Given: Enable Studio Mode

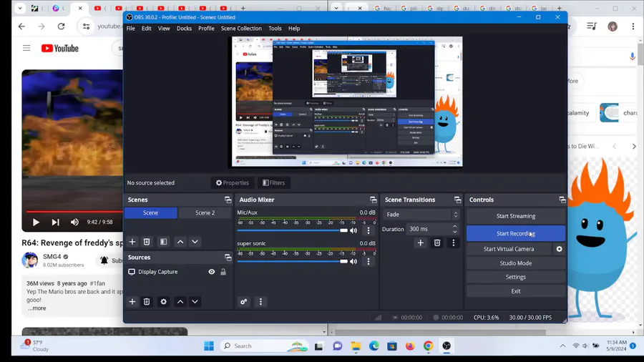Looking at the screenshot, I should point(516,263).
